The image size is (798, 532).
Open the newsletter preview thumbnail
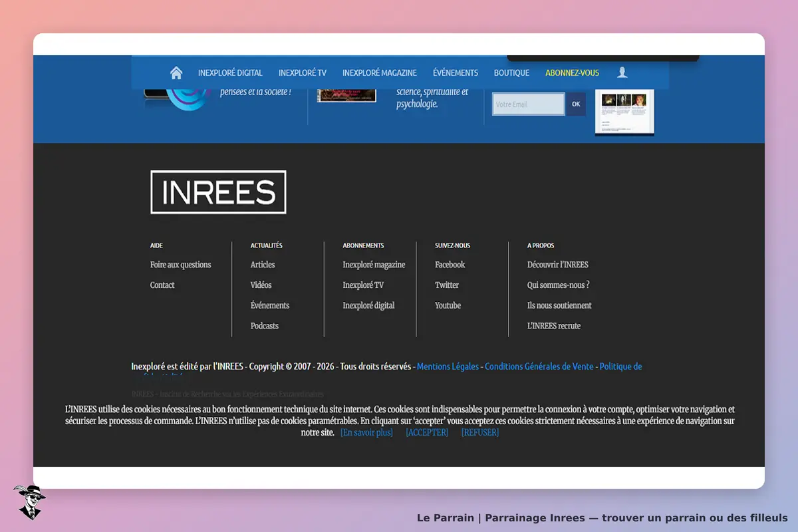[x=624, y=112]
